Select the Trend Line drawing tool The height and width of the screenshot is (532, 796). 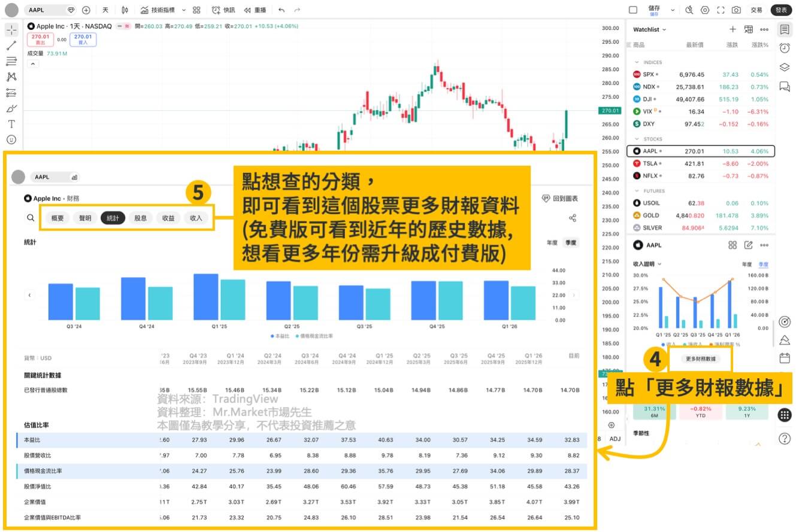(11, 45)
